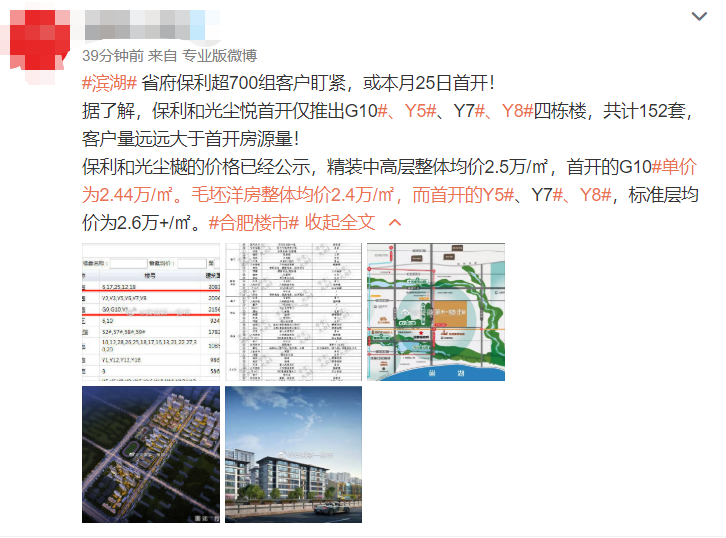Open the night aerial rendering thumbnail
The width and height of the screenshot is (726, 538).
151,455
